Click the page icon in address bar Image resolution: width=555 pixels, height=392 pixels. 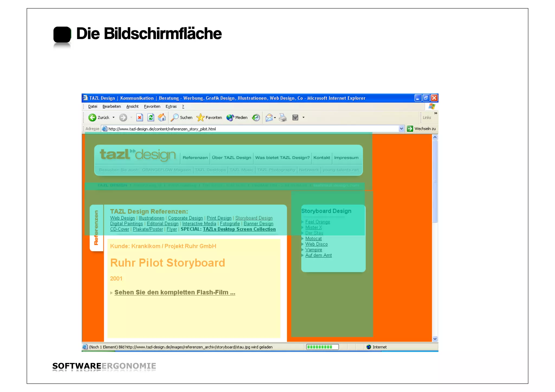tap(105, 129)
